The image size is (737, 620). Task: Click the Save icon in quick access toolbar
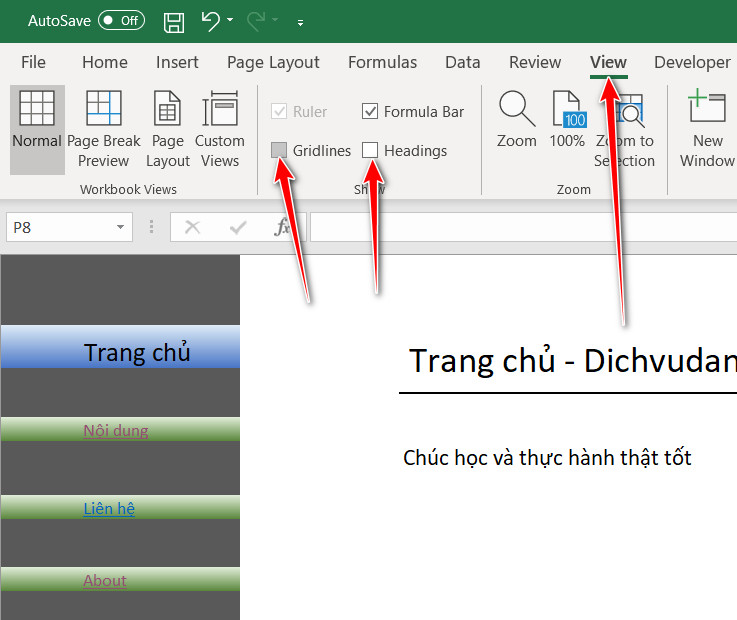[x=173, y=22]
